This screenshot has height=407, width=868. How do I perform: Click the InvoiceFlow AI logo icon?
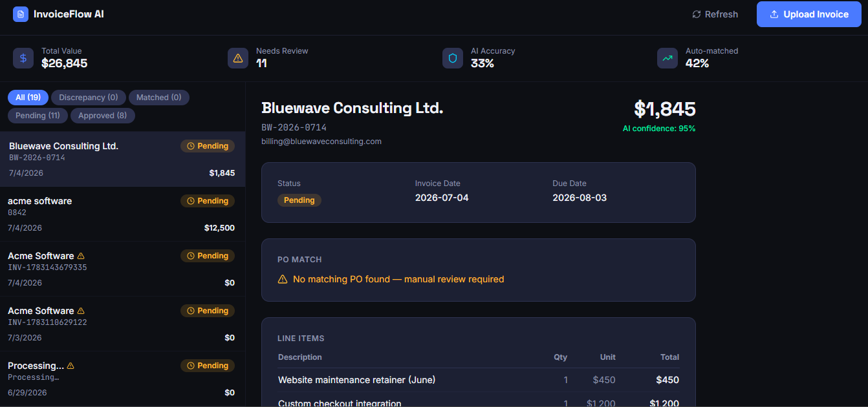click(21, 14)
